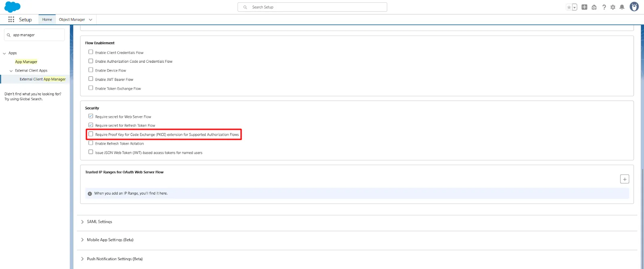The width and height of the screenshot is (644, 269).
Task: Enable Authorization Code and Credentials Flow
Action: coord(91,61)
